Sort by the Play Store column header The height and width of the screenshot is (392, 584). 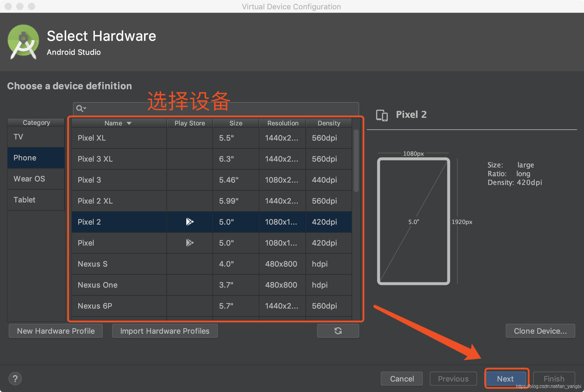click(190, 123)
